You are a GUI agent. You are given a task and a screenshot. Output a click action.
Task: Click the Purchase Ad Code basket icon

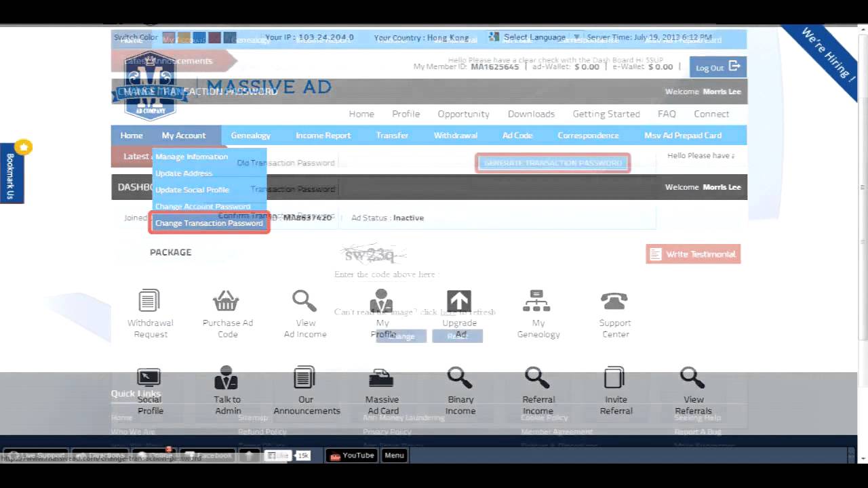[x=226, y=300]
